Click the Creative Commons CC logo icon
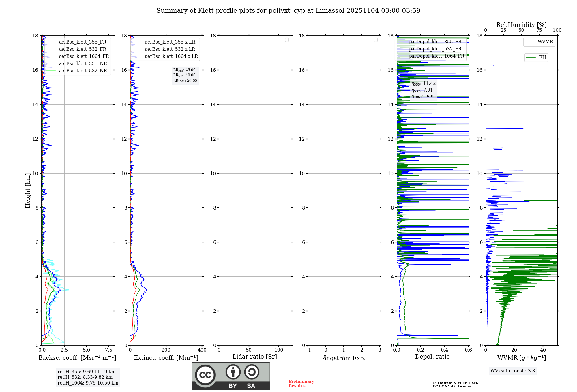Viewport: 577px width, 392px height. 205,375
